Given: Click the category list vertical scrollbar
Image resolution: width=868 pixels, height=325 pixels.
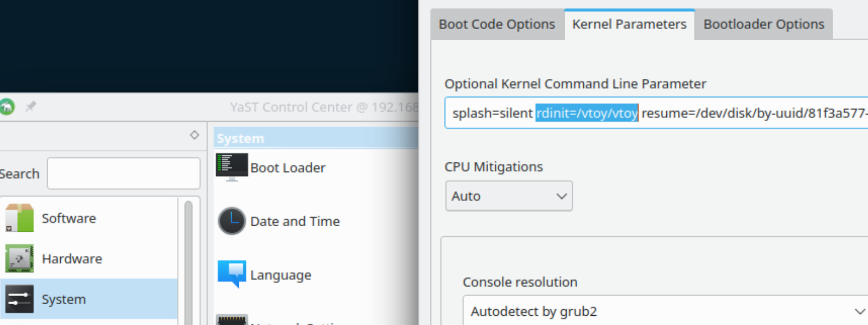Looking at the screenshot, I should point(188,260).
